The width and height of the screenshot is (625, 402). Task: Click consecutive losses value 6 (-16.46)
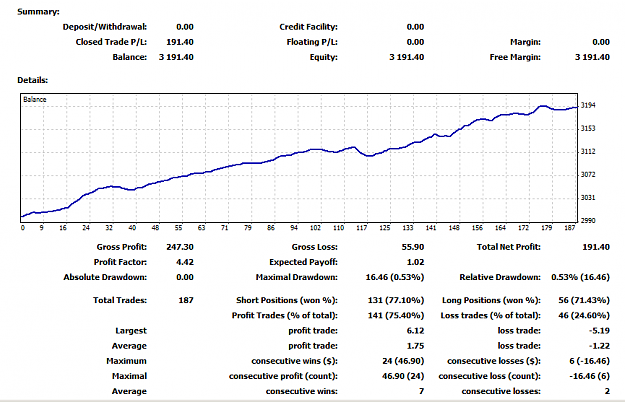click(590, 361)
